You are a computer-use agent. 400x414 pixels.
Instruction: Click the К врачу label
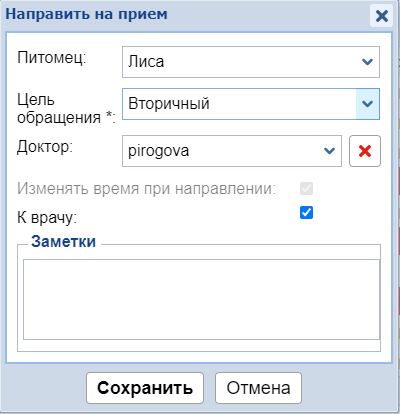(x=47, y=218)
